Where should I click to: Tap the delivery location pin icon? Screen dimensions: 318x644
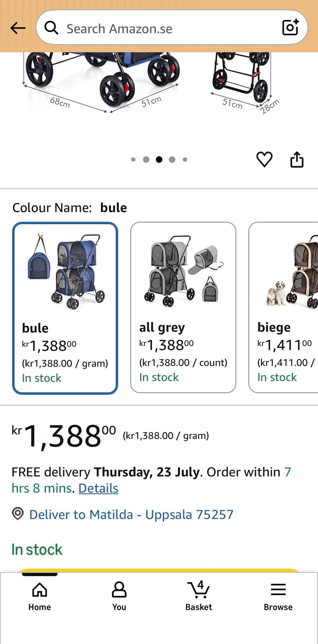(18, 514)
